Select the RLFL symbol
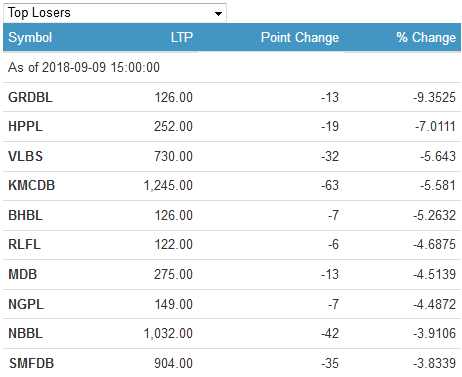 [x=24, y=244]
